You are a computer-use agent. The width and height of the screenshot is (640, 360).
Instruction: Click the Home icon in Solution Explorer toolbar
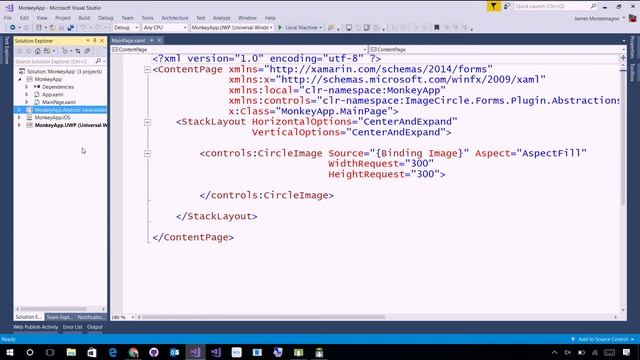38,51
